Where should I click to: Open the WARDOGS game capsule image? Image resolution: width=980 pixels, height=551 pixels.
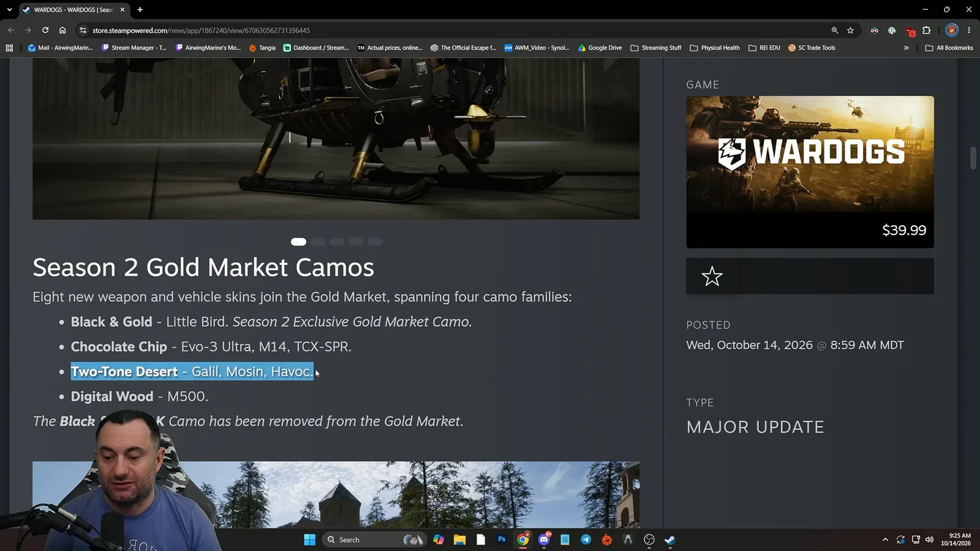pyautogui.click(x=810, y=154)
